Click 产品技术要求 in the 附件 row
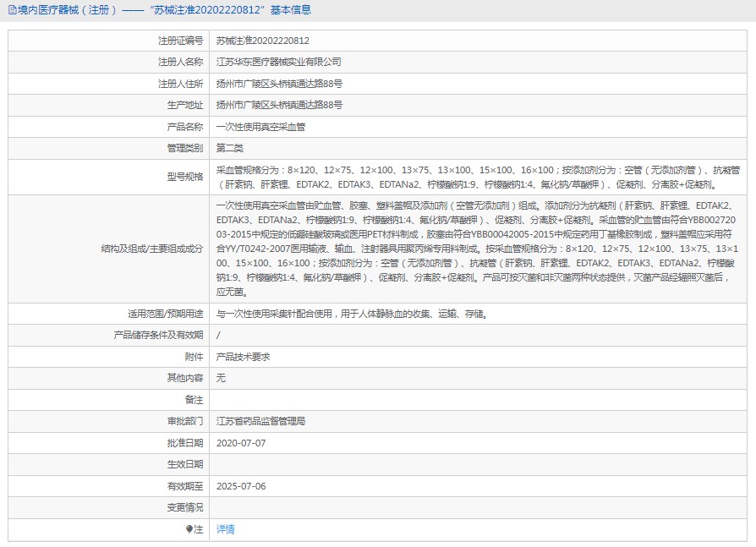The width and height of the screenshot is (756, 547). (243, 357)
